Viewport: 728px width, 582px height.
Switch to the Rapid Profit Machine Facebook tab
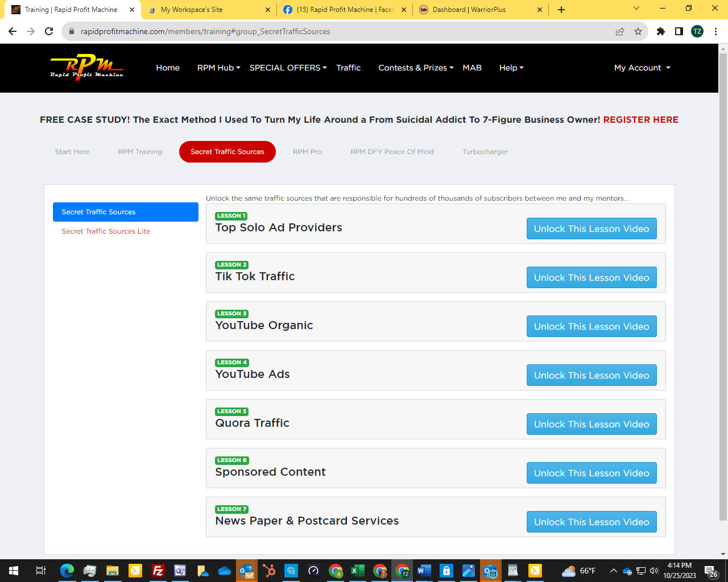(x=345, y=10)
